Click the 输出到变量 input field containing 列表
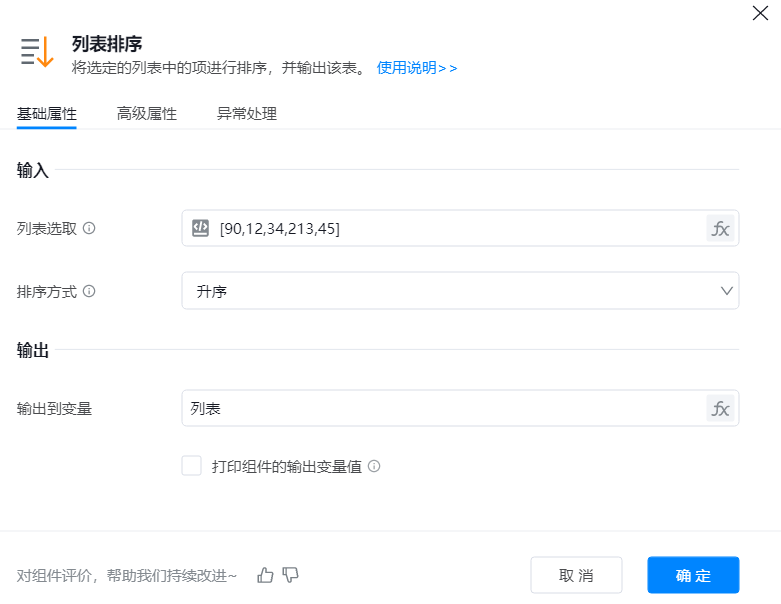Image resolution: width=781 pixels, height=604 pixels. (440, 408)
